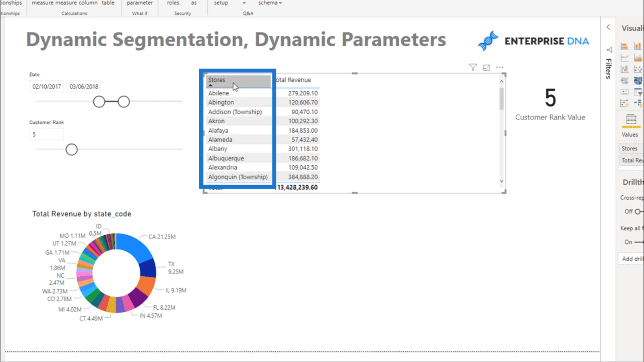
Task: Open focus mode for the table visual
Action: click(x=486, y=67)
